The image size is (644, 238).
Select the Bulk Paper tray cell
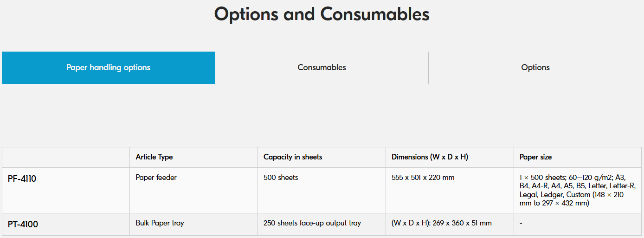(193, 224)
